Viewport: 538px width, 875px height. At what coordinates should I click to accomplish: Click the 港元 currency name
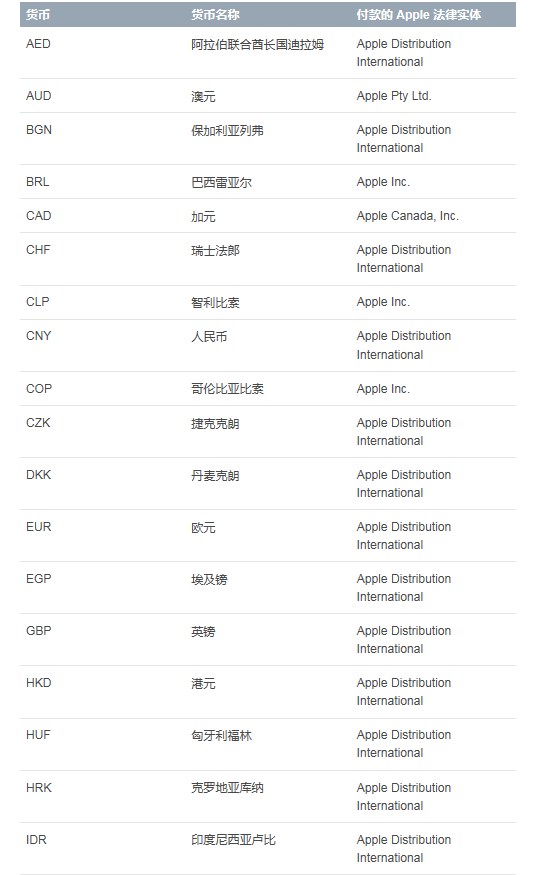click(203, 684)
